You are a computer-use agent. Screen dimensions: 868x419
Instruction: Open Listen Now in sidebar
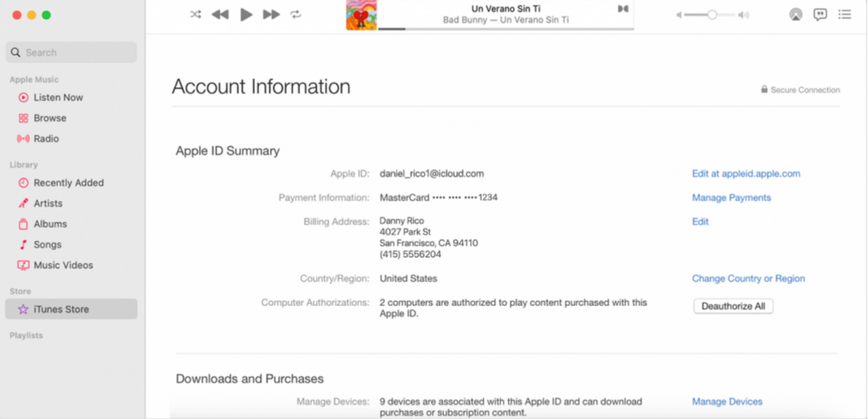pos(58,97)
